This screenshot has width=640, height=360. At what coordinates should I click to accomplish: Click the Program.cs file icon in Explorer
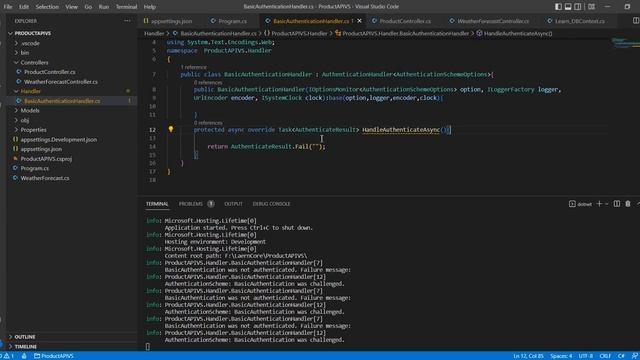coord(15,168)
